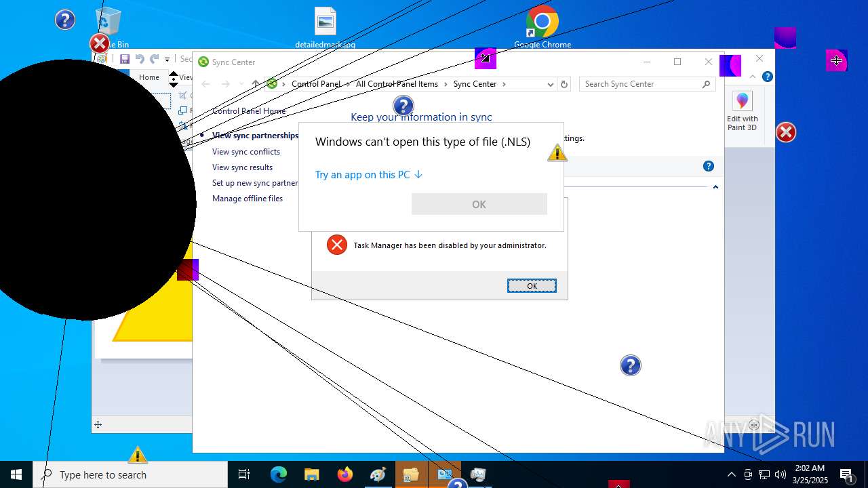This screenshot has height=488, width=868.
Task: Open Customize Quick Access Toolbar dropdown in Paint
Action: (x=167, y=60)
